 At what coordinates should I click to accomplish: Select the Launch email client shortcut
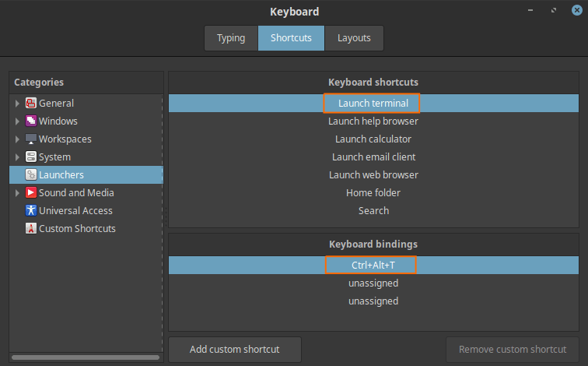click(x=373, y=157)
